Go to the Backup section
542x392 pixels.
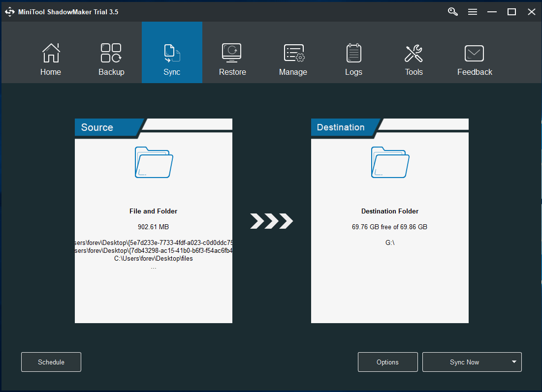tap(111, 53)
